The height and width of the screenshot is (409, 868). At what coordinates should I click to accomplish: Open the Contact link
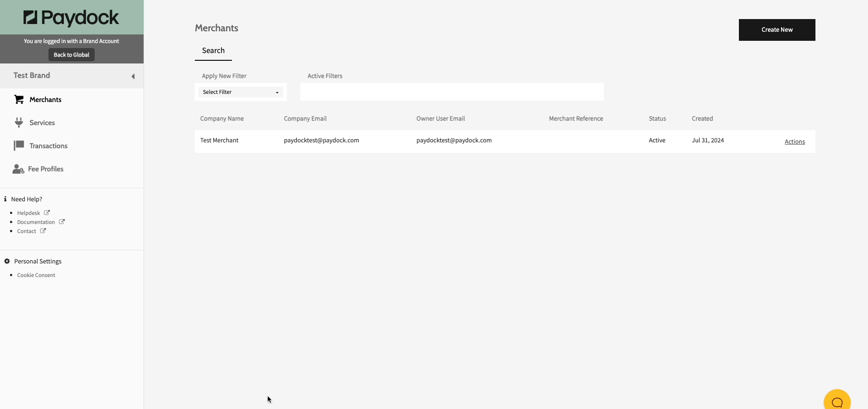27,231
